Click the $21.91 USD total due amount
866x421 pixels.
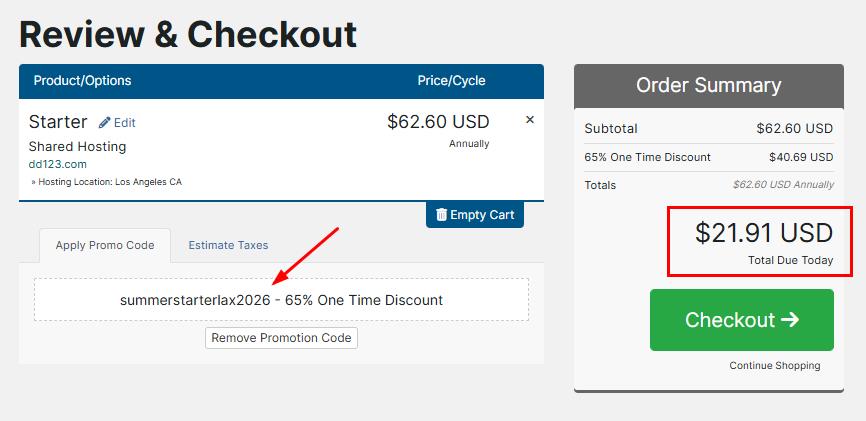764,233
